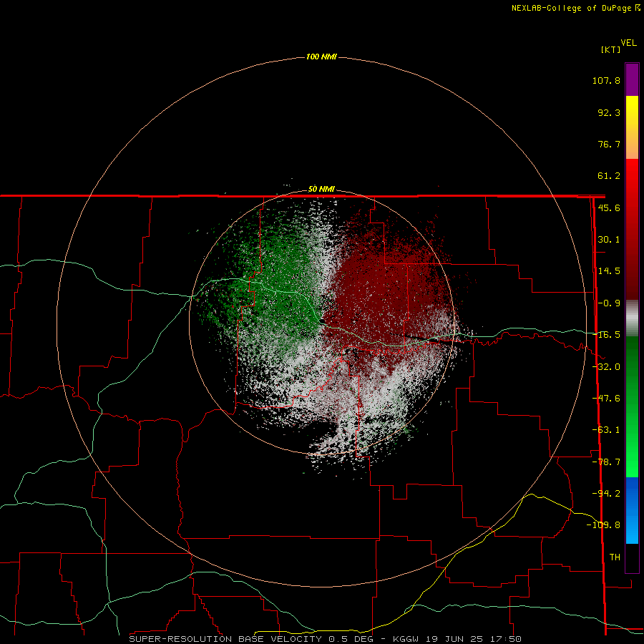Click the -47.6 legend value

pyautogui.click(x=606, y=399)
